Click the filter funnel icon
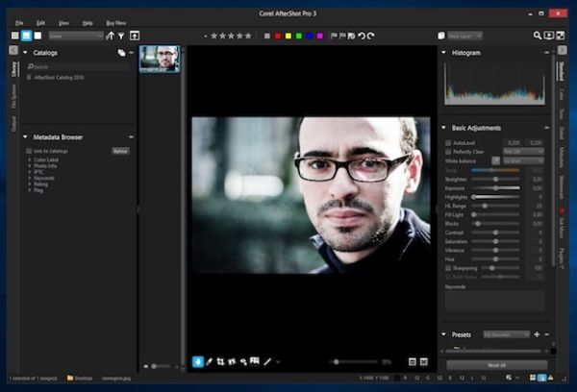The image size is (577, 392). coord(121,36)
